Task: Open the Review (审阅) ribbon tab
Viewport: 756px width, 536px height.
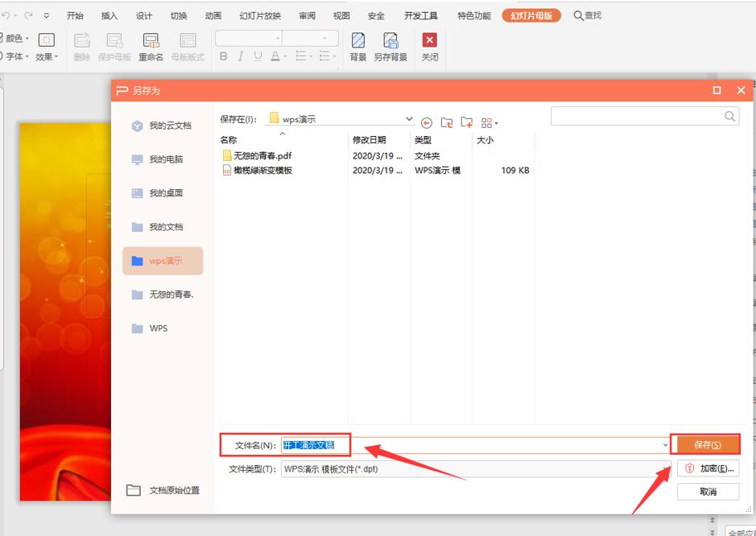Action: click(x=307, y=15)
